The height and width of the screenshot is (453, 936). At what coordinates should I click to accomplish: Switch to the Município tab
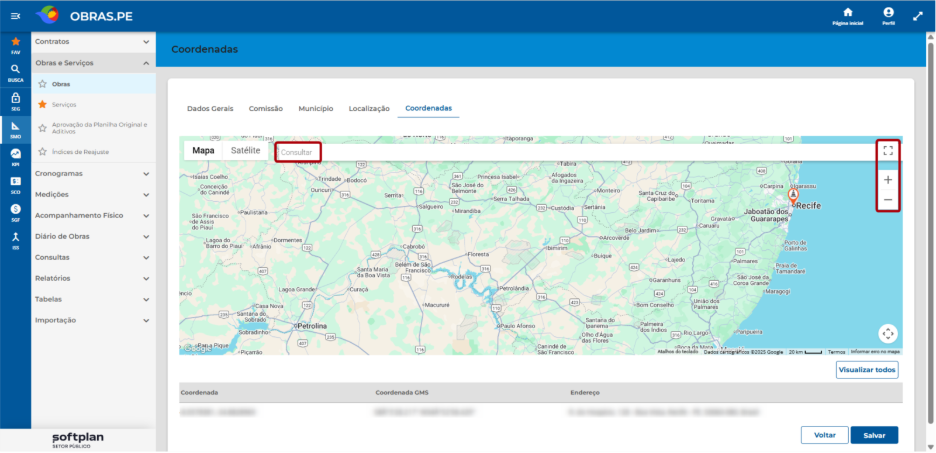click(x=316, y=109)
